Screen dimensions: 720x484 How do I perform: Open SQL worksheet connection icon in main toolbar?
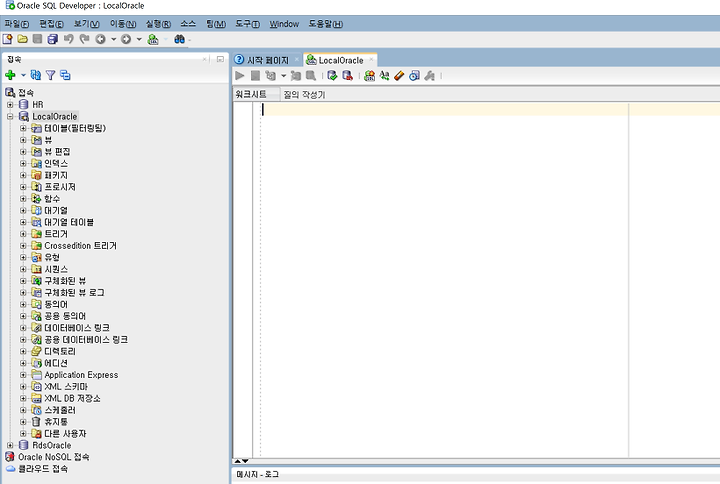153,39
